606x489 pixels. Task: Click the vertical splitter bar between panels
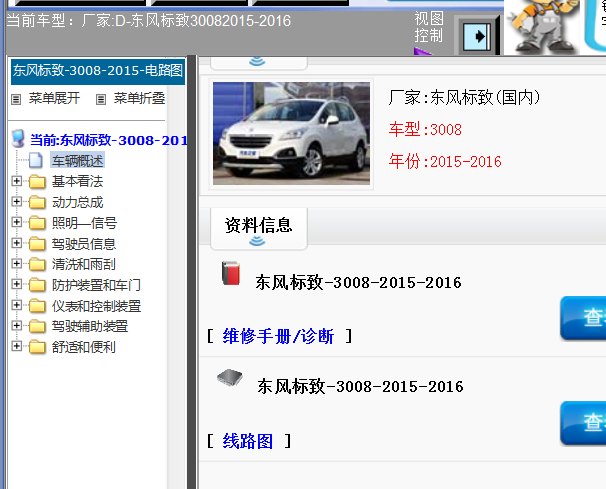(192, 272)
